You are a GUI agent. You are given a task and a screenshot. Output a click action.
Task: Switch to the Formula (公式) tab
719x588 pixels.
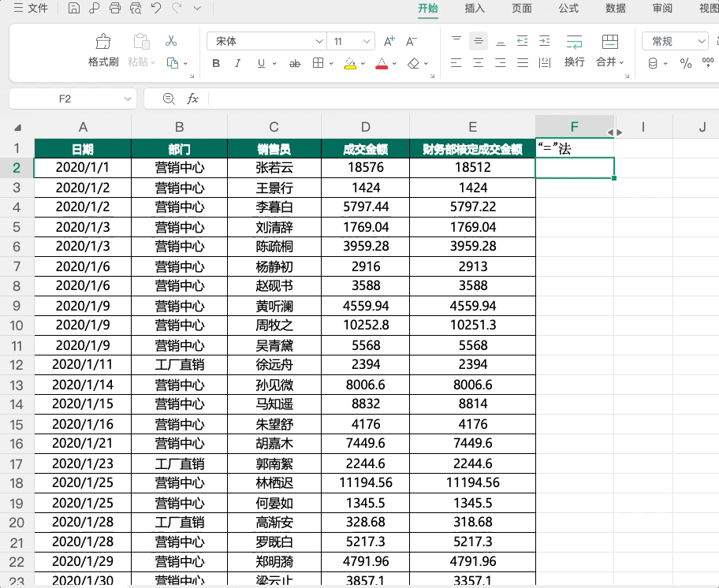568,8
